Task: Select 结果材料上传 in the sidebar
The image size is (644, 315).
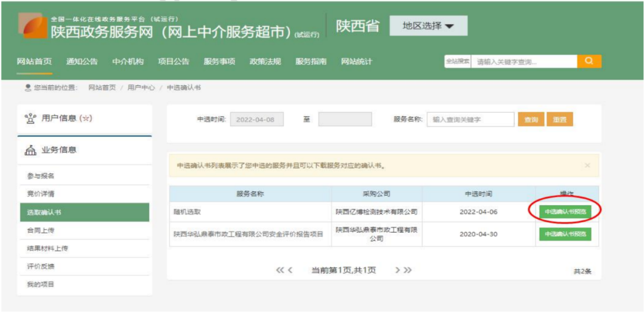Action: coord(85,248)
